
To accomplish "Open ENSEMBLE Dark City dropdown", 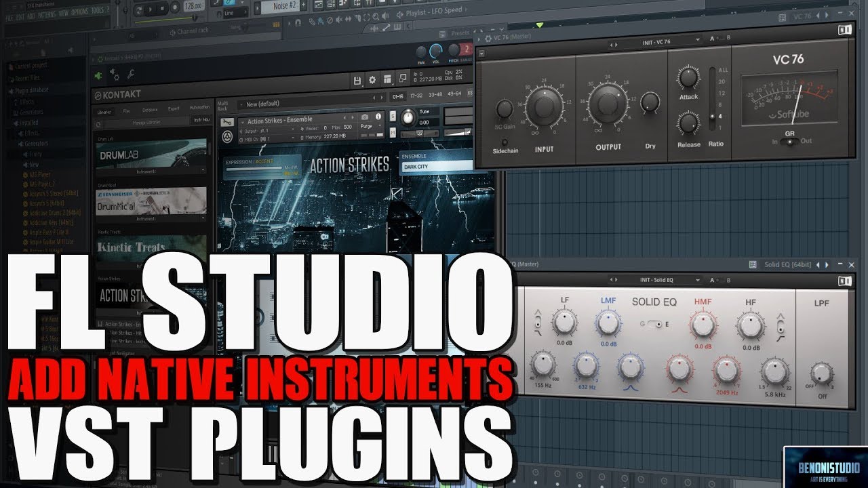I will pos(436,166).
